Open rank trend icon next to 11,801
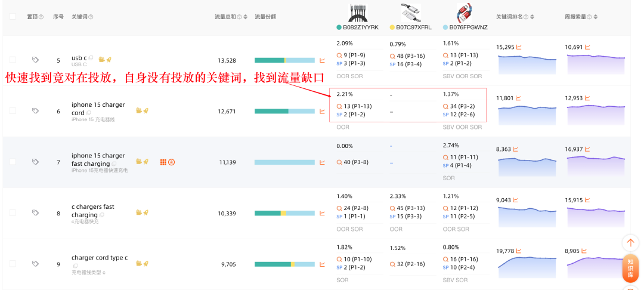The height and width of the screenshot is (290, 644). pyautogui.click(x=518, y=98)
